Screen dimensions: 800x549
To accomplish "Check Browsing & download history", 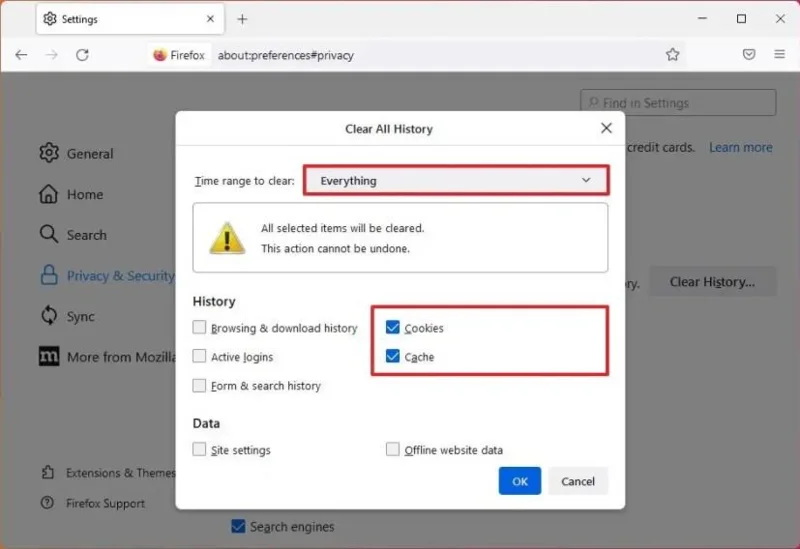I will (x=199, y=327).
